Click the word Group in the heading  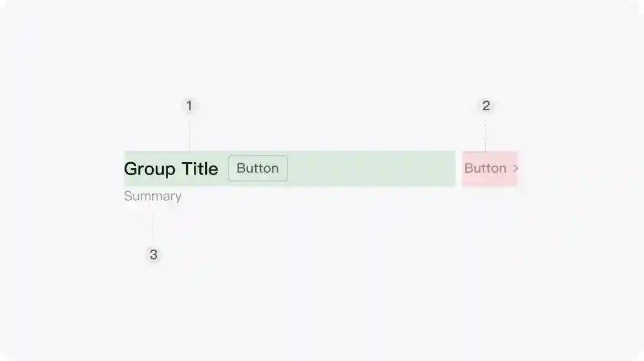pos(150,169)
